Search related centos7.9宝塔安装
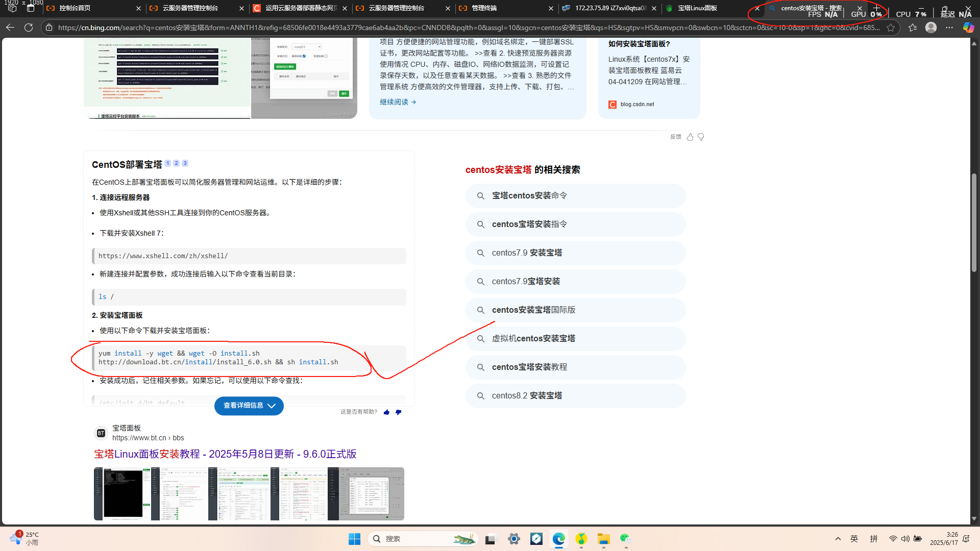Image resolution: width=980 pixels, height=551 pixels. pyautogui.click(x=575, y=281)
